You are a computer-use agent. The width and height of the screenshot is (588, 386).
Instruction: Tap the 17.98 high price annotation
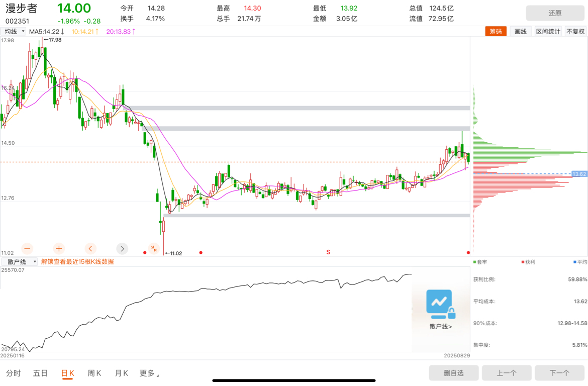(52, 40)
